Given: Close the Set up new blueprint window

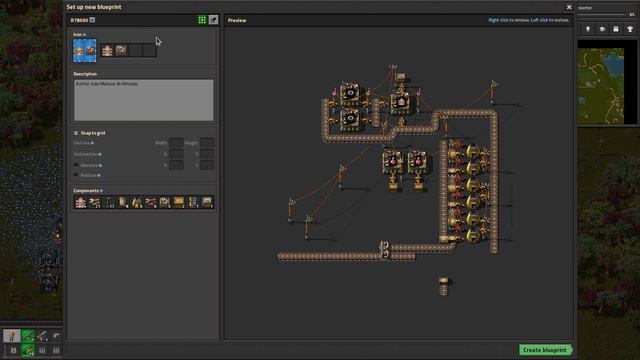Looking at the screenshot, I should point(569,7).
